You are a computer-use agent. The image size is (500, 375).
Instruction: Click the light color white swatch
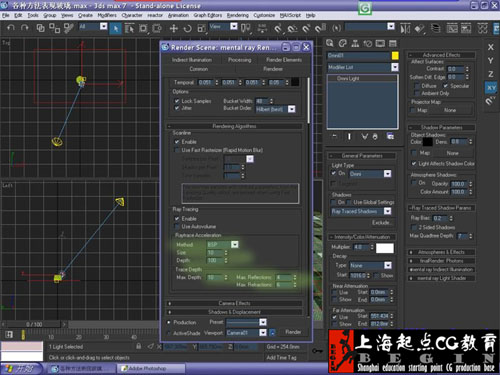pyautogui.click(x=385, y=248)
